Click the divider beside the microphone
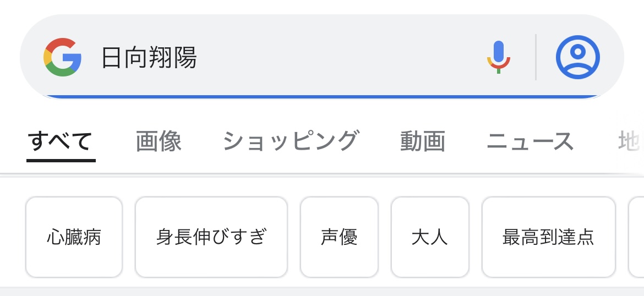Viewport: 644px width, 296px height. [x=536, y=57]
